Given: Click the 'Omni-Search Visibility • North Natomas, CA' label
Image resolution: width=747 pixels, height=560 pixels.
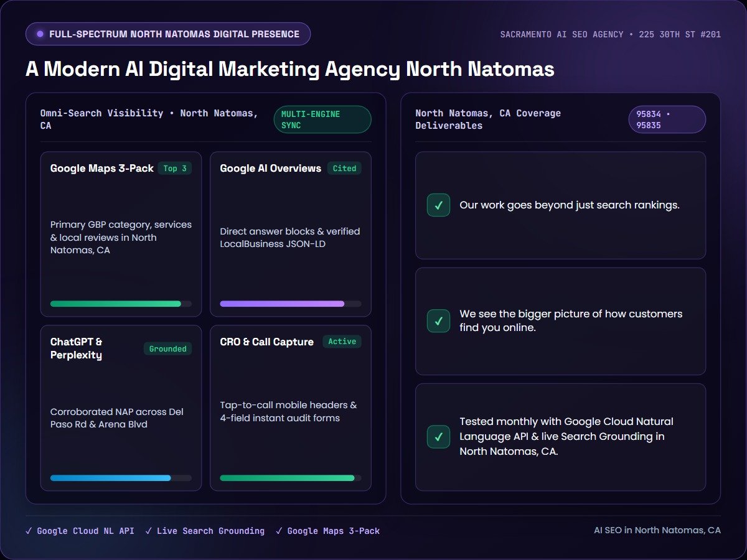Looking at the screenshot, I should (x=149, y=119).
